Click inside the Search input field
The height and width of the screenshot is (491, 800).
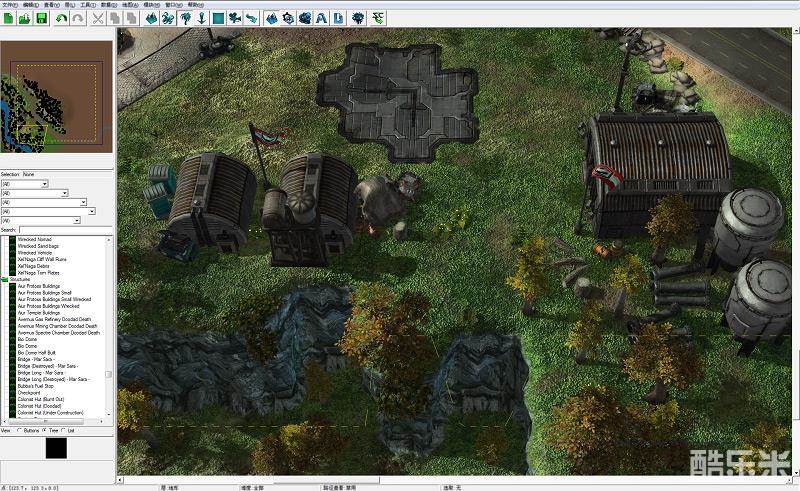pos(65,229)
